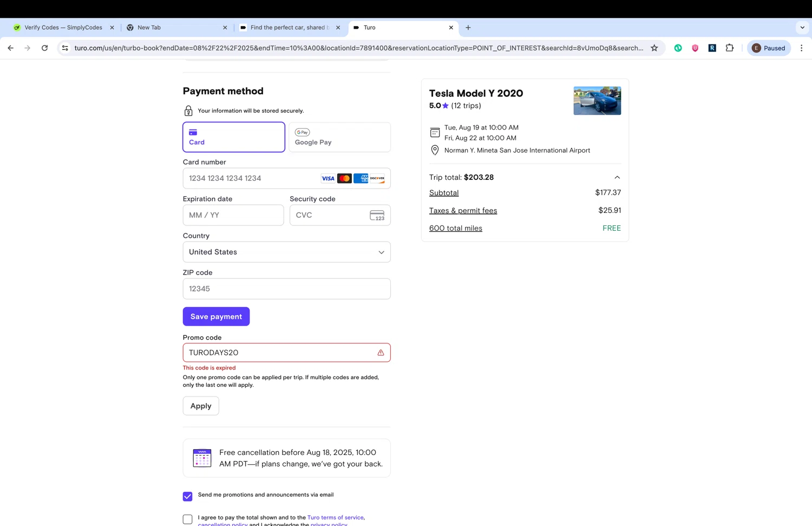Click the ZIP code input field
The height and width of the screenshot is (526, 812).
286,289
